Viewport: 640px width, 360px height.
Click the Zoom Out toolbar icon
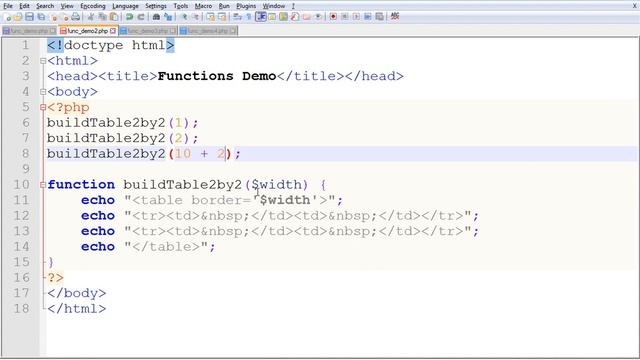(196, 17)
